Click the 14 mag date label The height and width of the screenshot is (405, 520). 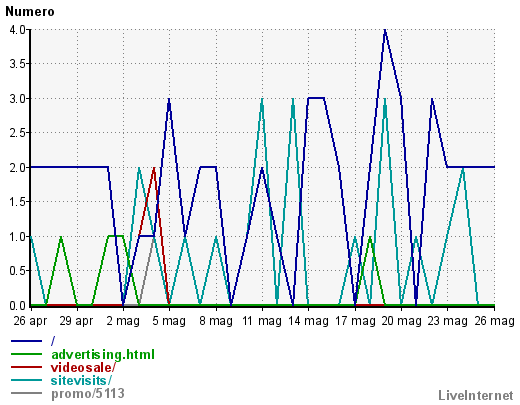(x=308, y=321)
